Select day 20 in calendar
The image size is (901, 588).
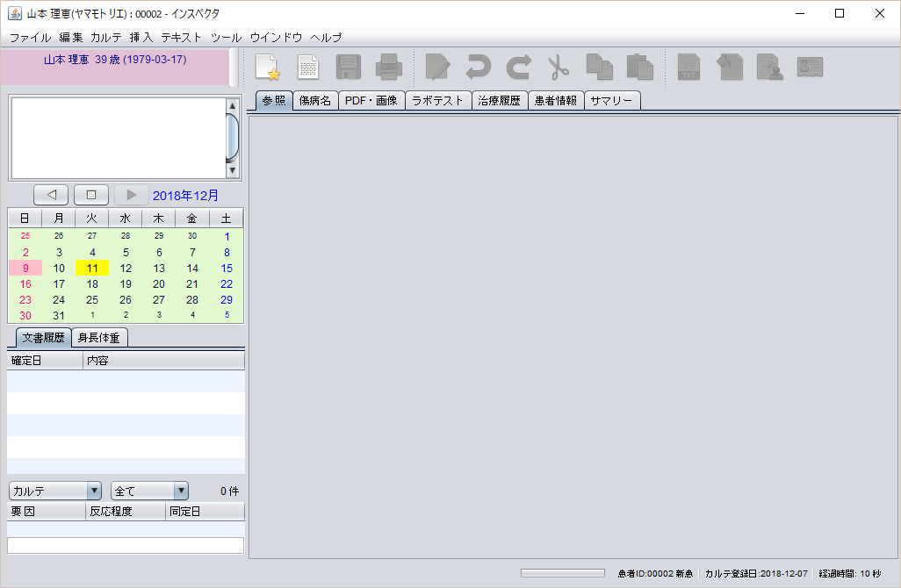pyautogui.click(x=159, y=283)
